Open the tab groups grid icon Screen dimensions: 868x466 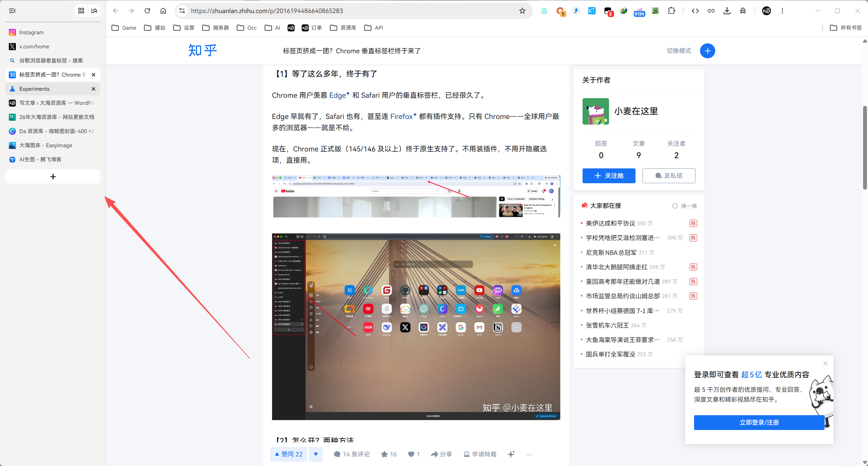click(x=81, y=11)
